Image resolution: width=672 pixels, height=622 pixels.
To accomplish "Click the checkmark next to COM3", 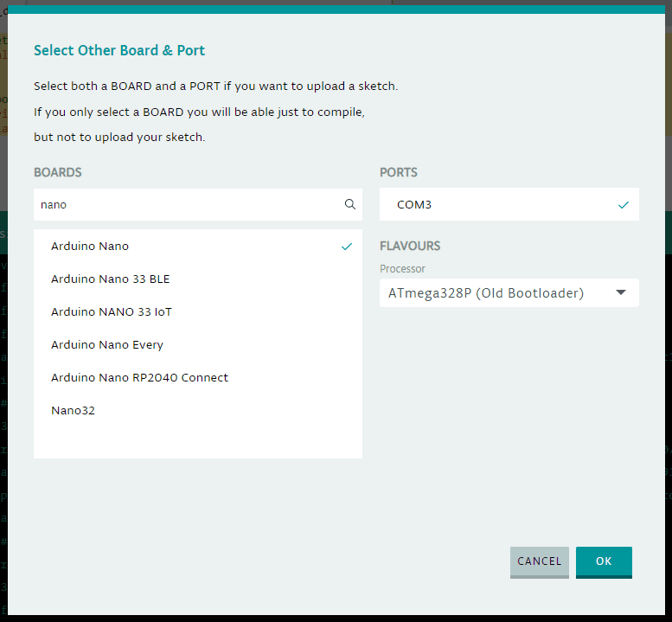I will (624, 205).
